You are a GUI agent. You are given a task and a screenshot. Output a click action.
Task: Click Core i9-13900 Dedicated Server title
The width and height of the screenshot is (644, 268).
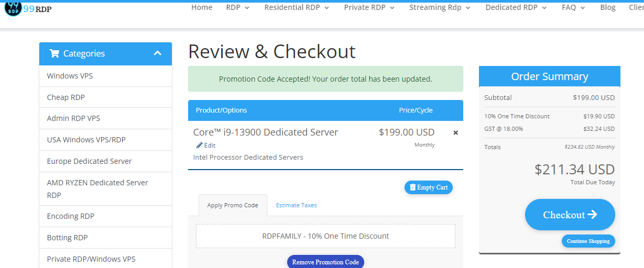click(x=266, y=132)
